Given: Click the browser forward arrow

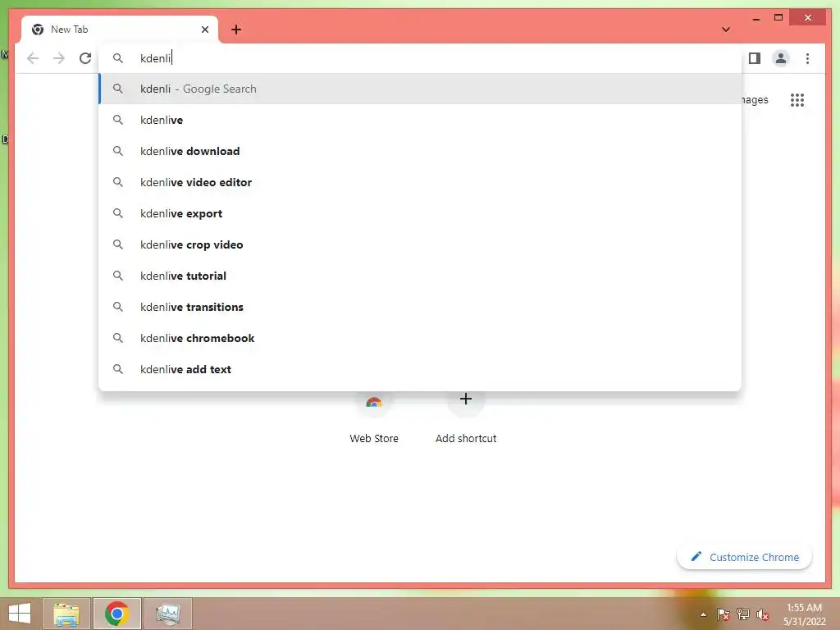Looking at the screenshot, I should pyautogui.click(x=59, y=58).
